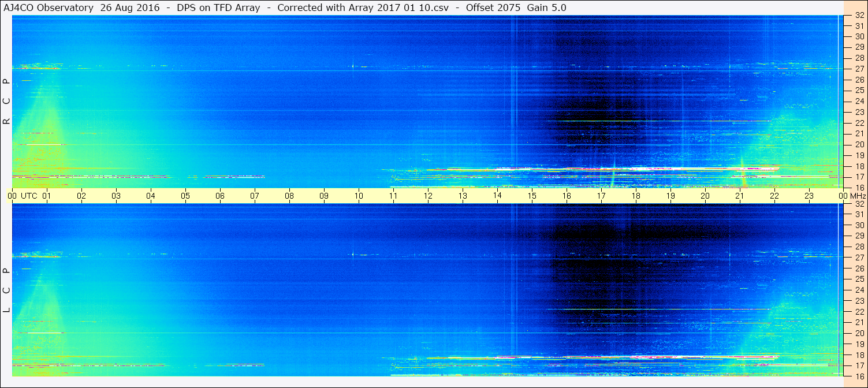This screenshot has height=388, width=868.
Task: Click the 28 MHz label on RCP scale
Action: [x=859, y=58]
